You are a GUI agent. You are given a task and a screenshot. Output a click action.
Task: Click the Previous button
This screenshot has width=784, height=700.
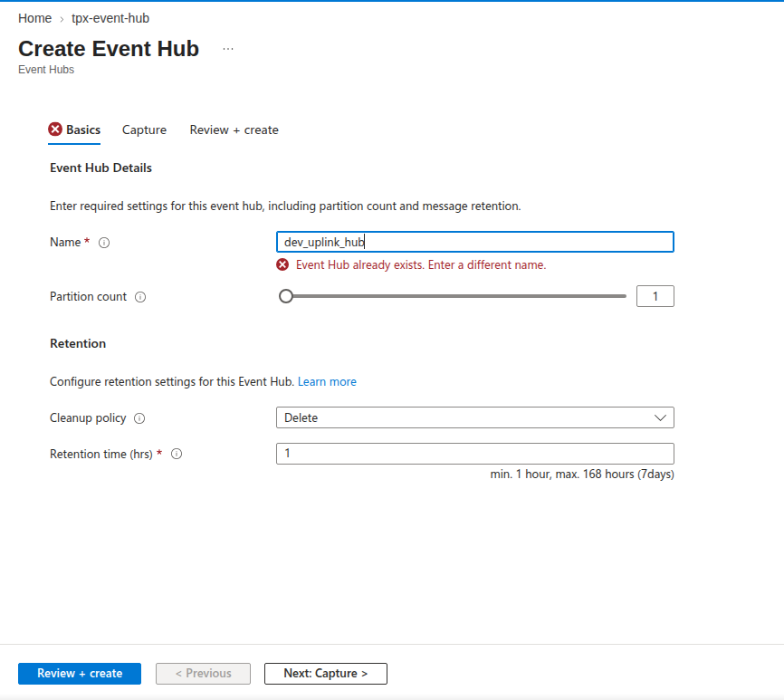(203, 674)
